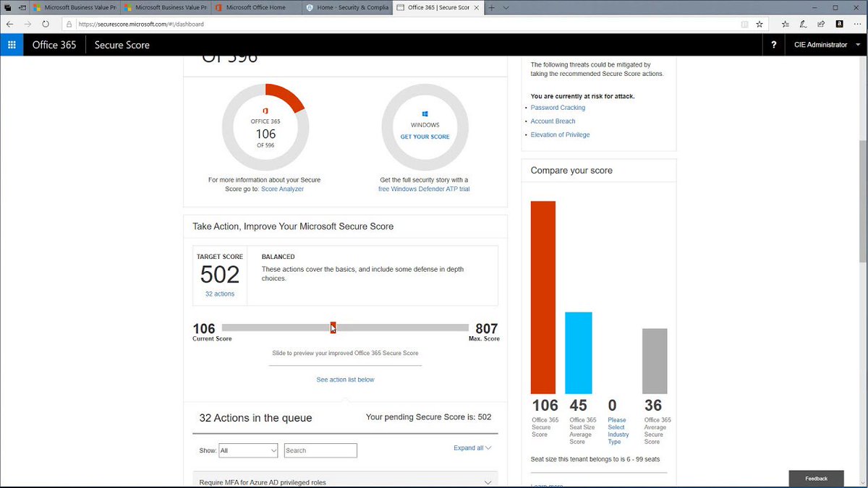Open the Office 365 app launcher waffle
The width and height of the screenshot is (868, 488).
click(x=12, y=45)
